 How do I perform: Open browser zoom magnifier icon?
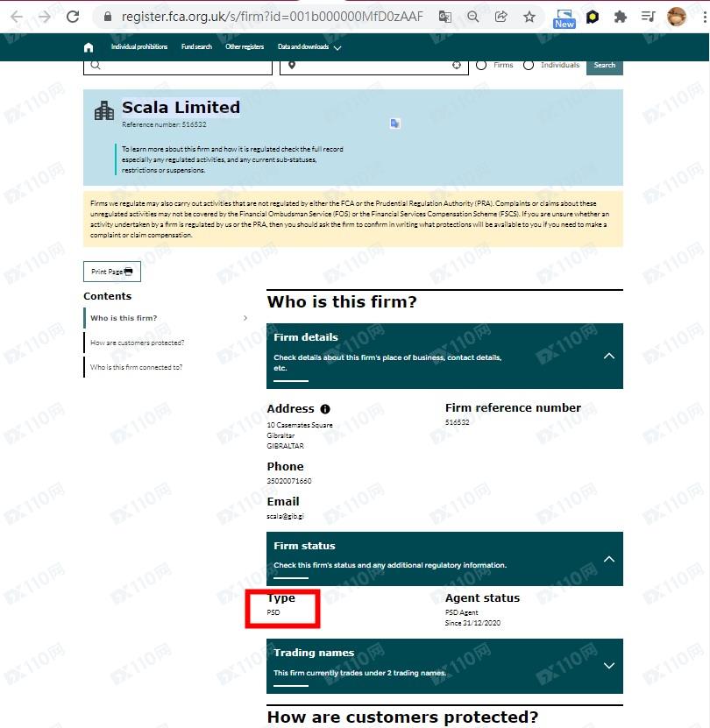tap(473, 18)
